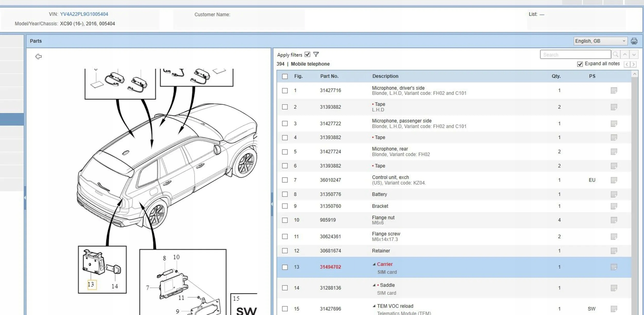Collapse the Carrier SIM card note
The height and width of the screenshot is (315, 644).
pos(374,264)
